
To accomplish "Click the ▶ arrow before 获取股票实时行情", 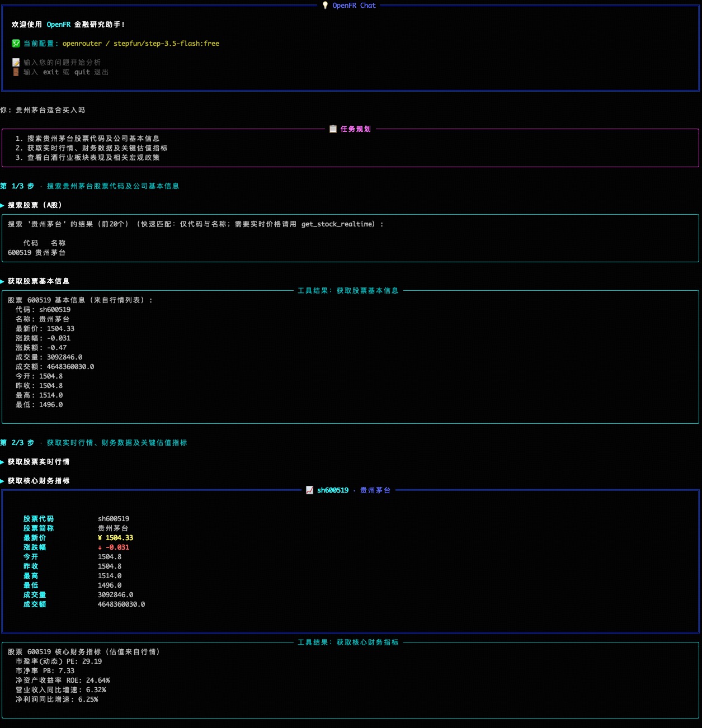I will tap(3, 462).
